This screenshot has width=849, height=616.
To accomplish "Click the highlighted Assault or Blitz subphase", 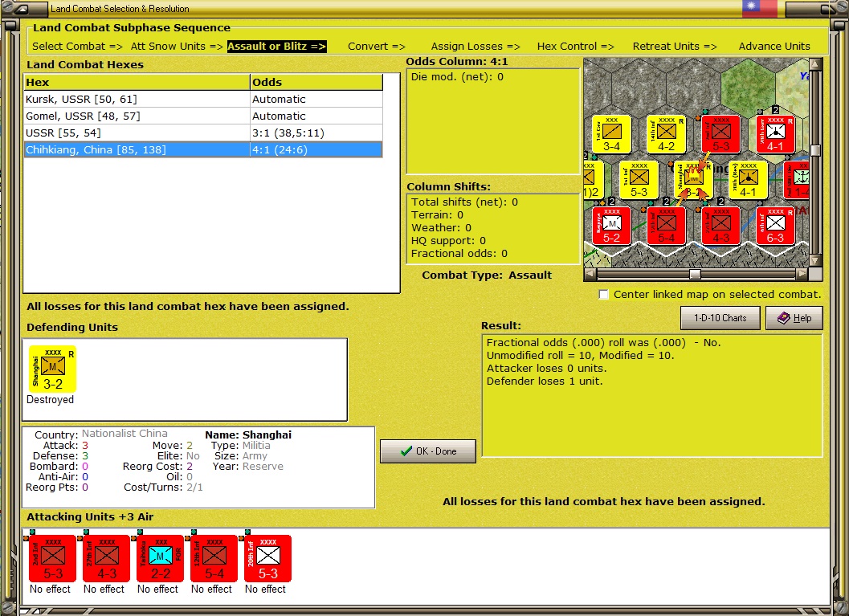I will [276, 47].
